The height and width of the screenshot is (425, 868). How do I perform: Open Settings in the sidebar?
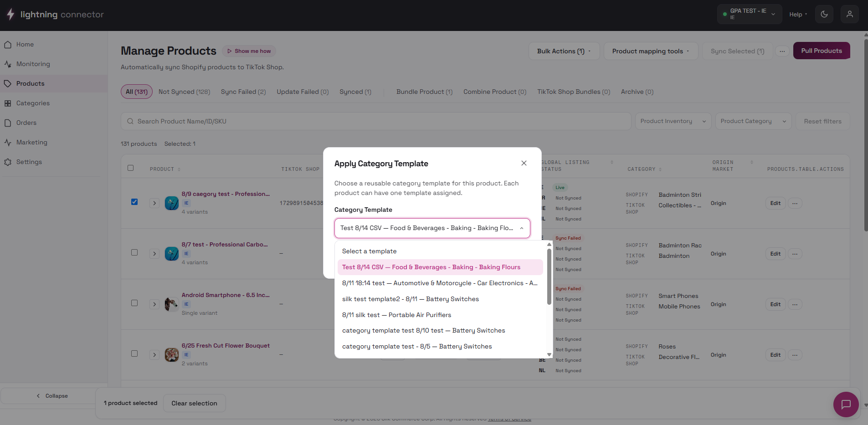[x=54, y=162]
